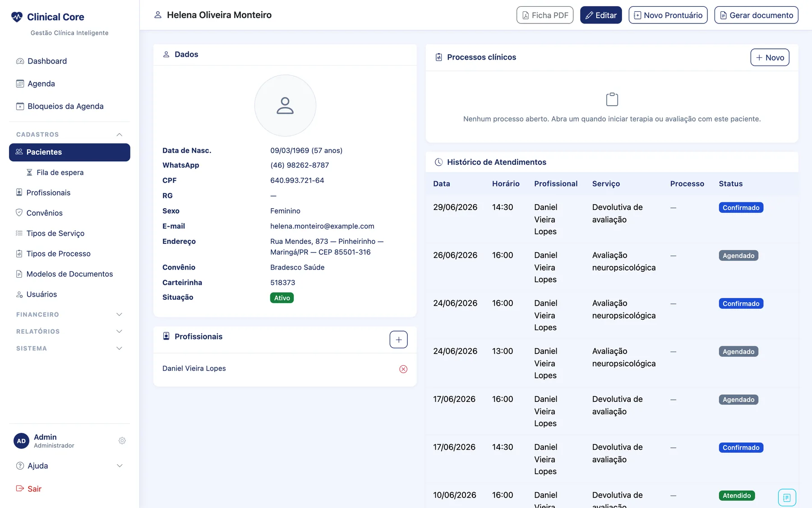Click the Tipos de Processo icon

tap(19, 253)
